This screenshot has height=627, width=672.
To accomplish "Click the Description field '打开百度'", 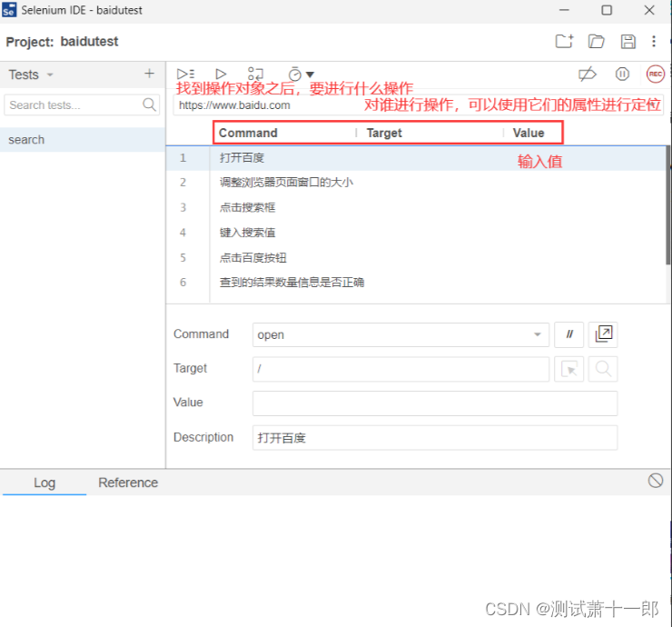I will (435, 437).
